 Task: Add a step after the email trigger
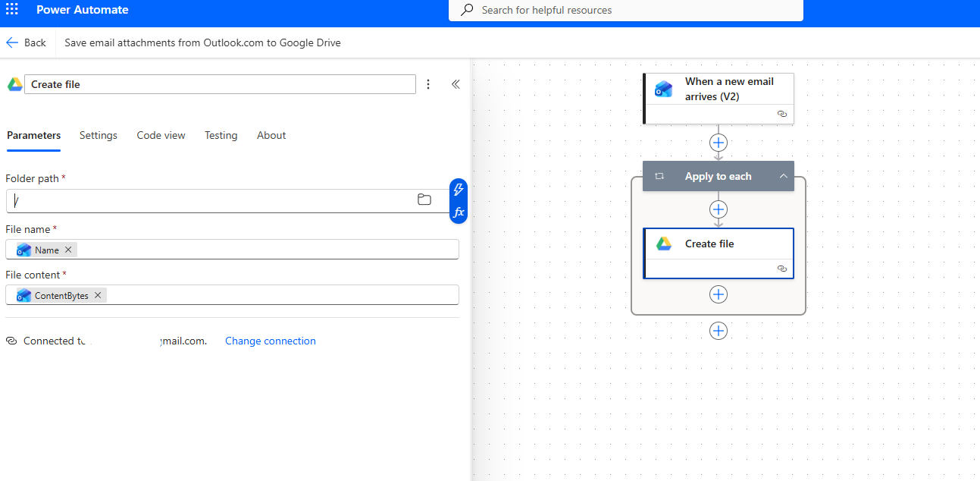pos(719,143)
